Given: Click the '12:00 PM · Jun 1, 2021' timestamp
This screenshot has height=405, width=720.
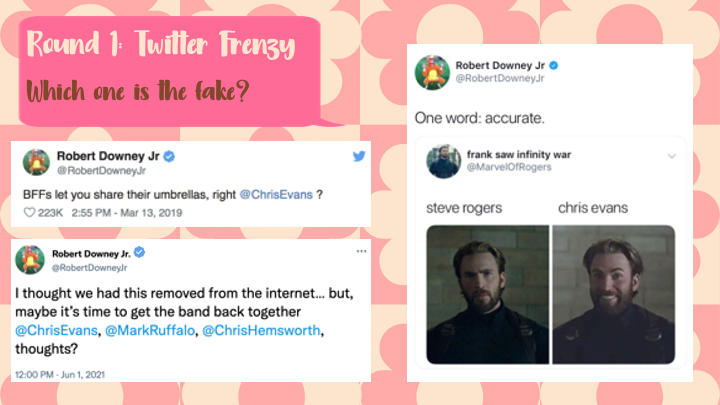Looking at the screenshot, I should (x=60, y=375).
